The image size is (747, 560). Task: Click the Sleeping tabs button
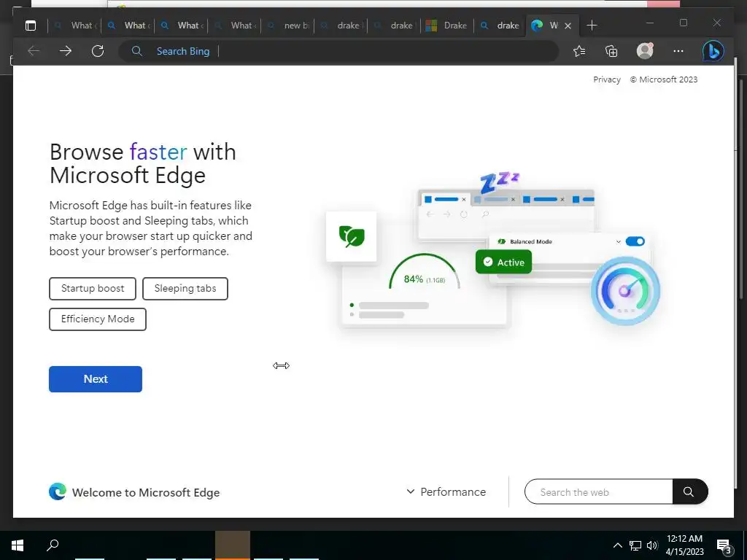pyautogui.click(x=185, y=289)
